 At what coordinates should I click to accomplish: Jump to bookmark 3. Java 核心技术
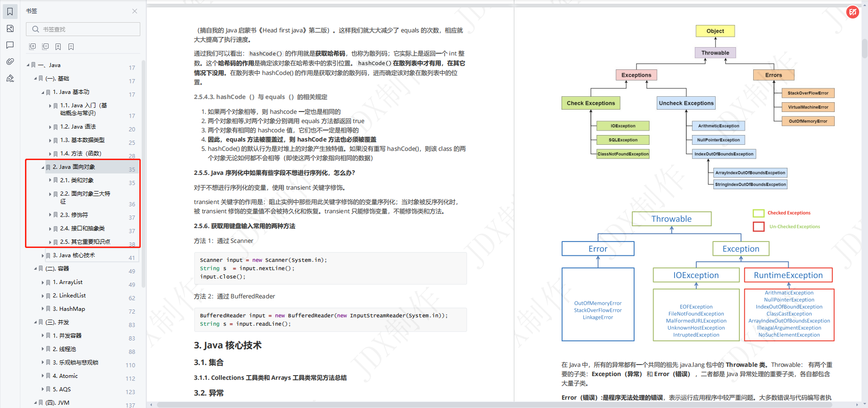tap(74, 255)
